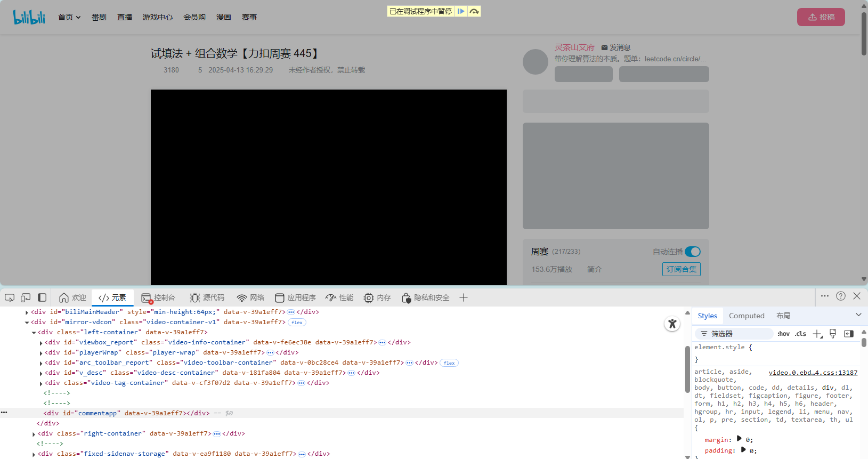Expand right-container div node

point(34,434)
